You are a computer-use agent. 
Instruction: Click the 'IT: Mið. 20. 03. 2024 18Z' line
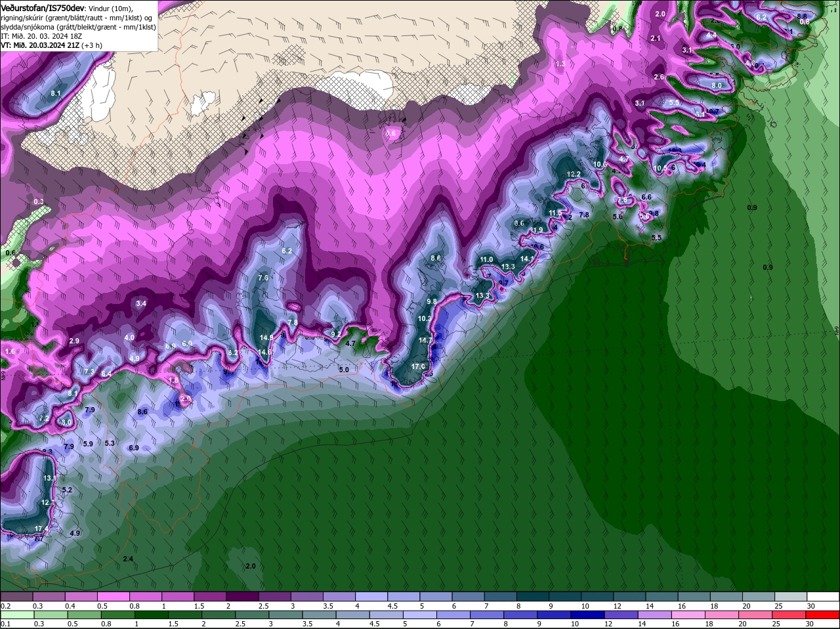pos(41,36)
